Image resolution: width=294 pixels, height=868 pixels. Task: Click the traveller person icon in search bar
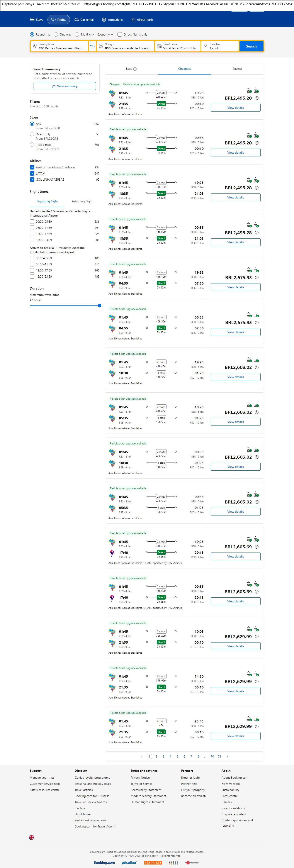point(205,46)
